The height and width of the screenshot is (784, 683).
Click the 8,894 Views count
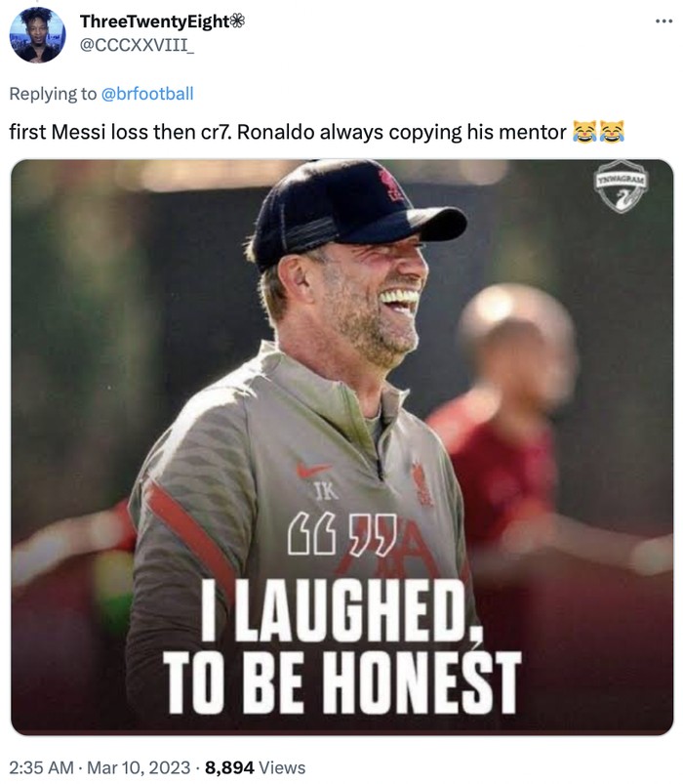tap(255, 767)
